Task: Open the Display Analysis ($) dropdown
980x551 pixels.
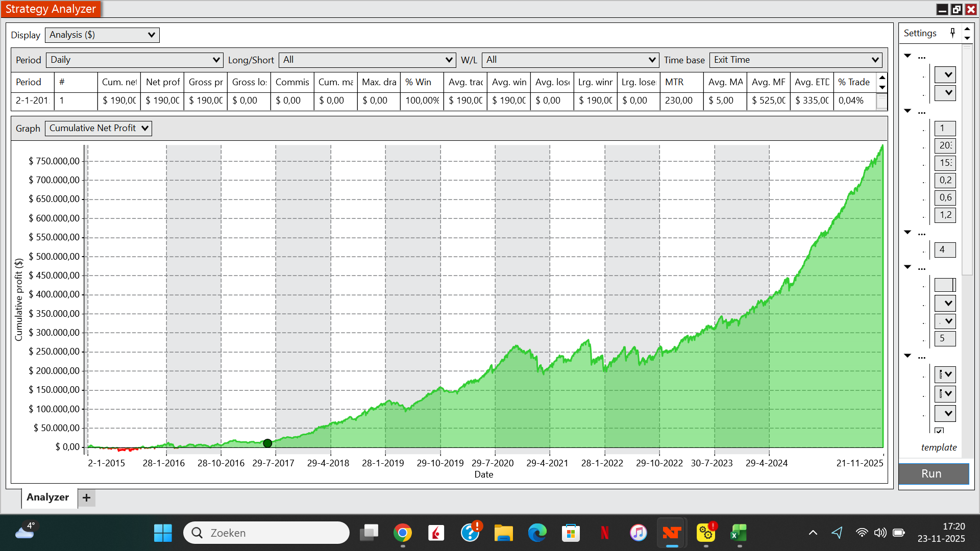Action: [x=102, y=35]
